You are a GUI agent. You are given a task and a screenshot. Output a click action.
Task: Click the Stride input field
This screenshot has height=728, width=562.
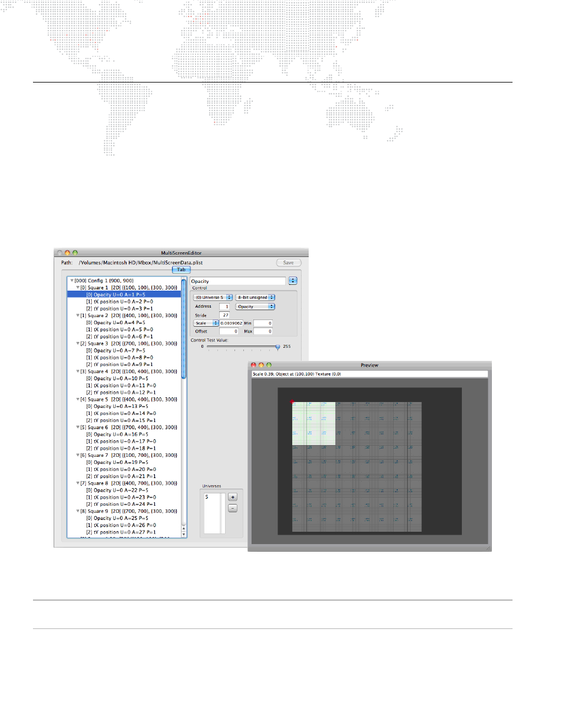tap(224, 315)
